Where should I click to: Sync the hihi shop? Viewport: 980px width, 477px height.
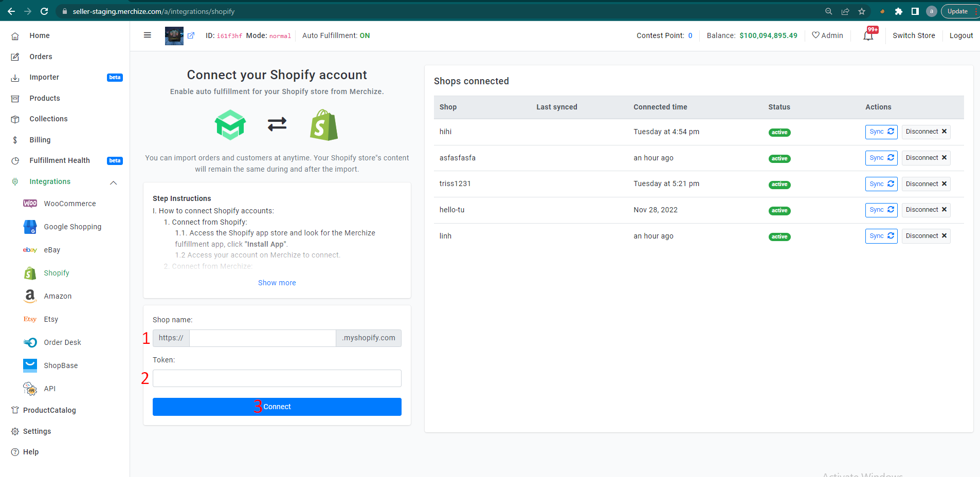[881, 132]
